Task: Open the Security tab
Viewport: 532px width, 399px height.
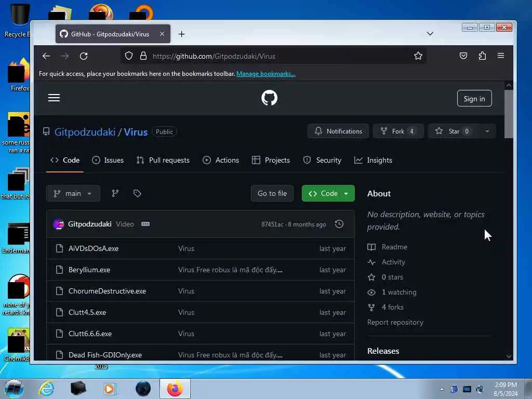Action: [x=322, y=160]
